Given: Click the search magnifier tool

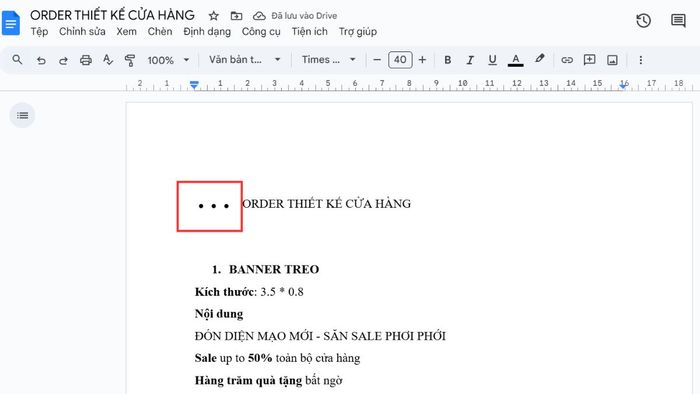Looking at the screenshot, I should click(x=17, y=59).
